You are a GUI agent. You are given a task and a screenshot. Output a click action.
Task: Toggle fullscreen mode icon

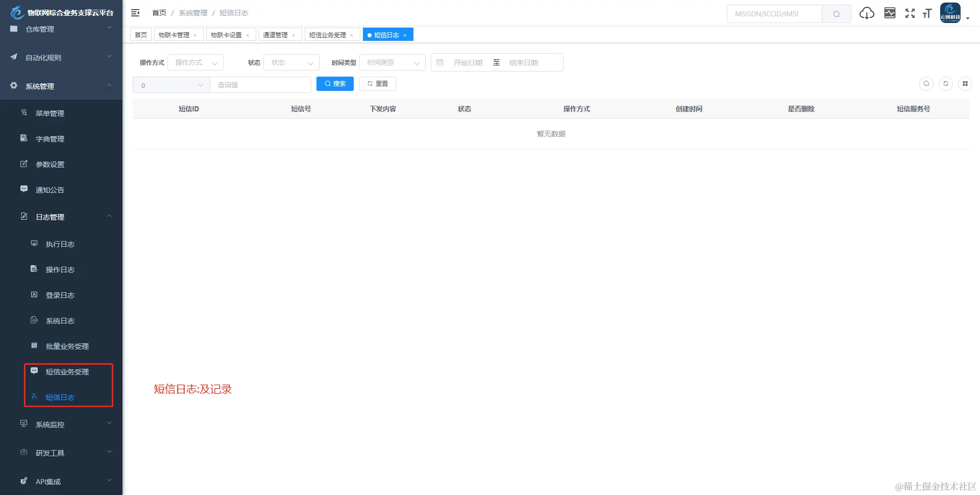click(x=910, y=13)
